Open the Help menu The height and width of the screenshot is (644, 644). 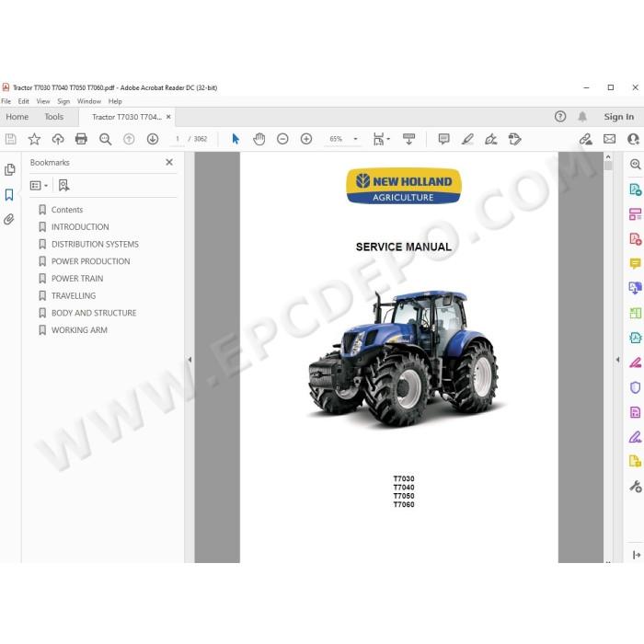coord(115,101)
